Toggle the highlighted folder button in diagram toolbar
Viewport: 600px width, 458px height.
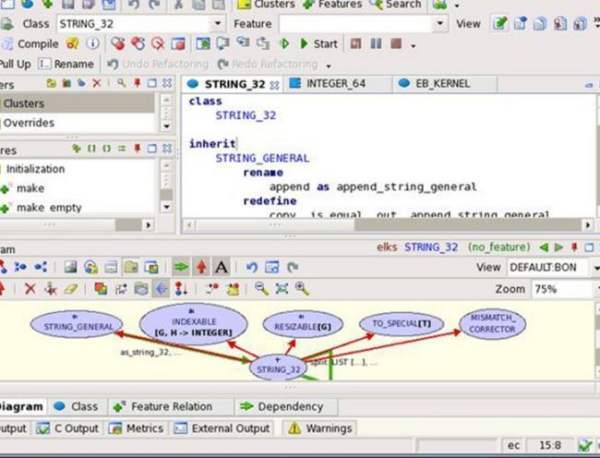pos(131,267)
